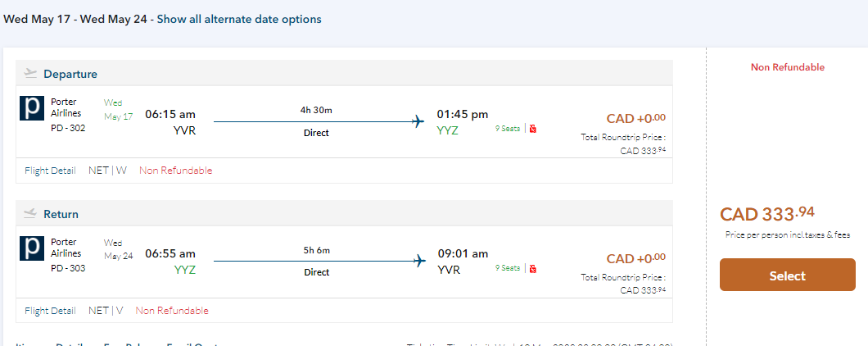This screenshot has height=346, width=868.
Task: Open Show all alternate date options
Action: pos(239,19)
